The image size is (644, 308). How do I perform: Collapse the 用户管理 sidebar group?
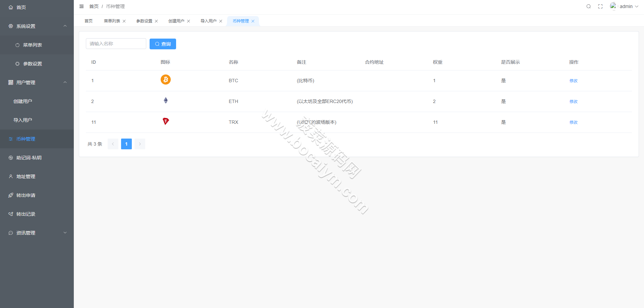[x=37, y=83]
